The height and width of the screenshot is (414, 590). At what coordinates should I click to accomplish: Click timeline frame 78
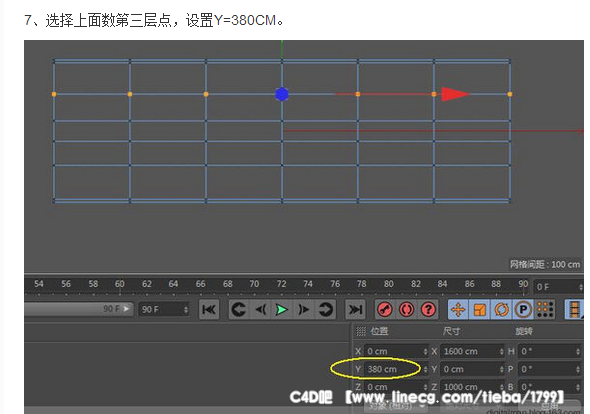[x=362, y=284]
